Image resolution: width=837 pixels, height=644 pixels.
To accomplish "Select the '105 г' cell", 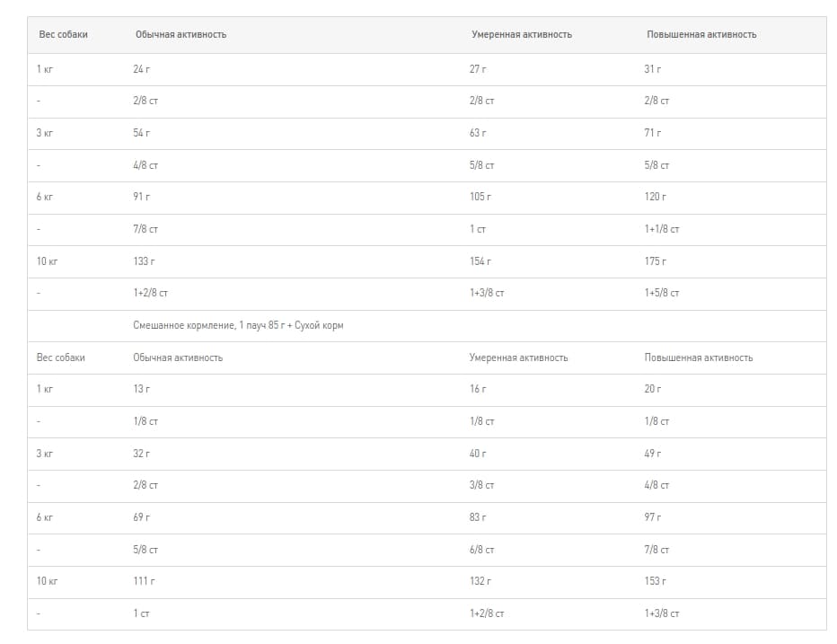I will pyautogui.click(x=480, y=197).
